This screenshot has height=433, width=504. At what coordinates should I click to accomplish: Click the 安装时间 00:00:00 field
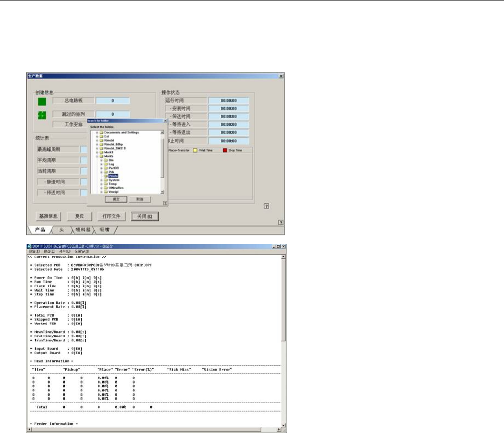pyautogui.click(x=228, y=109)
